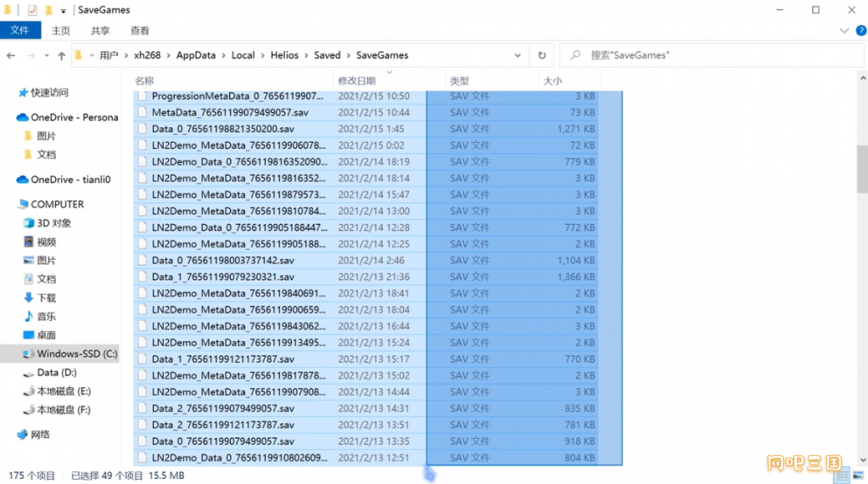This screenshot has width=868, height=484.
Task: Open the quick access toolbar customize dropdown
Action: (63, 10)
